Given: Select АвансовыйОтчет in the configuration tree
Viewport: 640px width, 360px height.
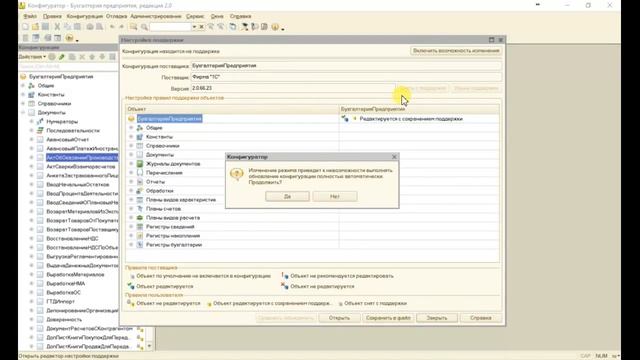Looking at the screenshot, I should (67, 140).
